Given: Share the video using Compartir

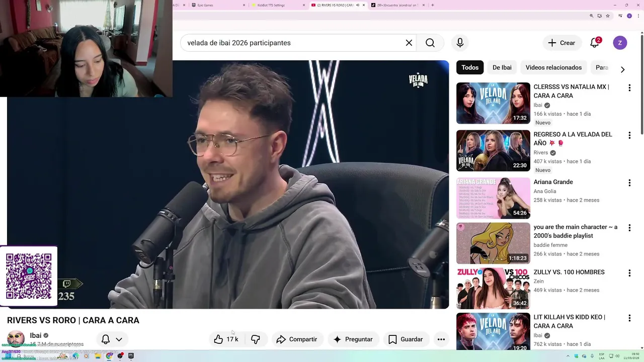Looking at the screenshot, I should point(297,339).
